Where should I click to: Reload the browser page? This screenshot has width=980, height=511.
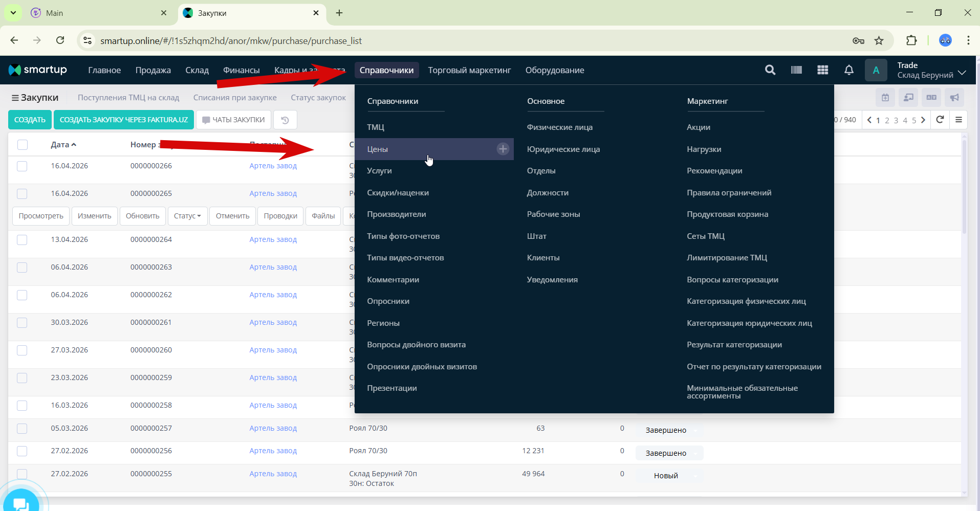tap(60, 40)
